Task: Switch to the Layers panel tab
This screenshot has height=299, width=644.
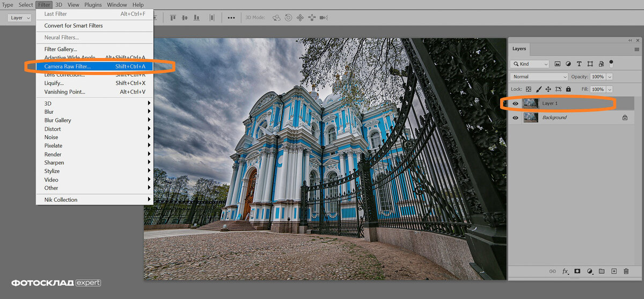Action: click(519, 49)
